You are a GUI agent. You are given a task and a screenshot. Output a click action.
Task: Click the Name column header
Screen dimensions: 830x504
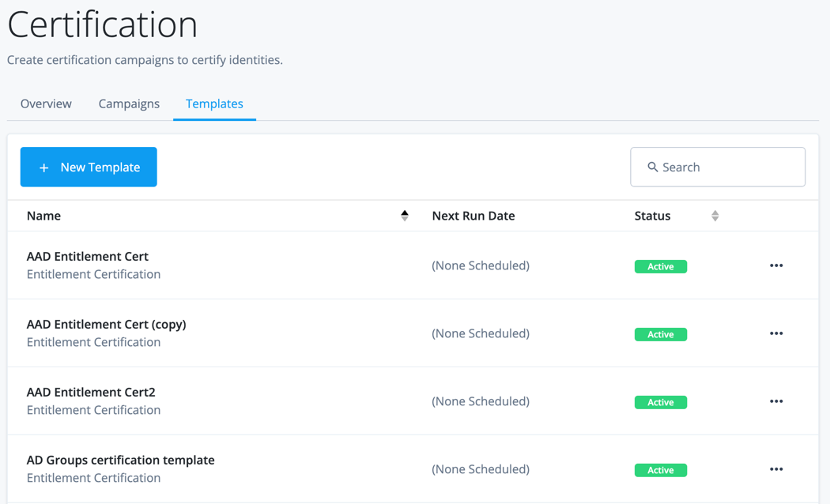coord(44,216)
